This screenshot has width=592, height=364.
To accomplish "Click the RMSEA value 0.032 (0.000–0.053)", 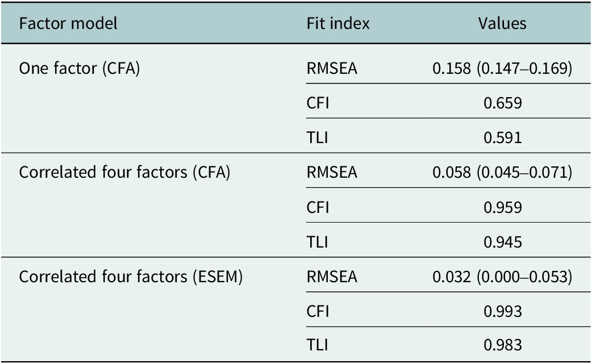I will (502, 277).
